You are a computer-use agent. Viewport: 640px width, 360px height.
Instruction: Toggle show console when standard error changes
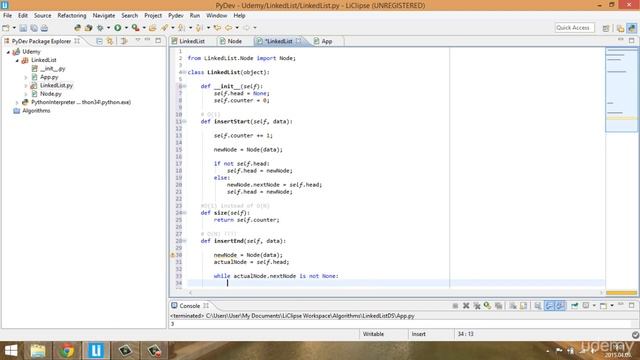pos(561,306)
